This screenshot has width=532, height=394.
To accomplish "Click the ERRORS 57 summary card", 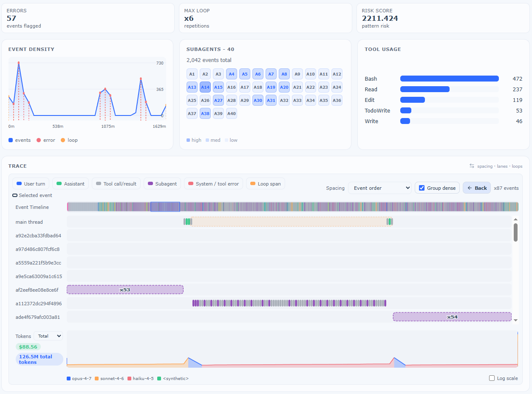I will click(88, 18).
